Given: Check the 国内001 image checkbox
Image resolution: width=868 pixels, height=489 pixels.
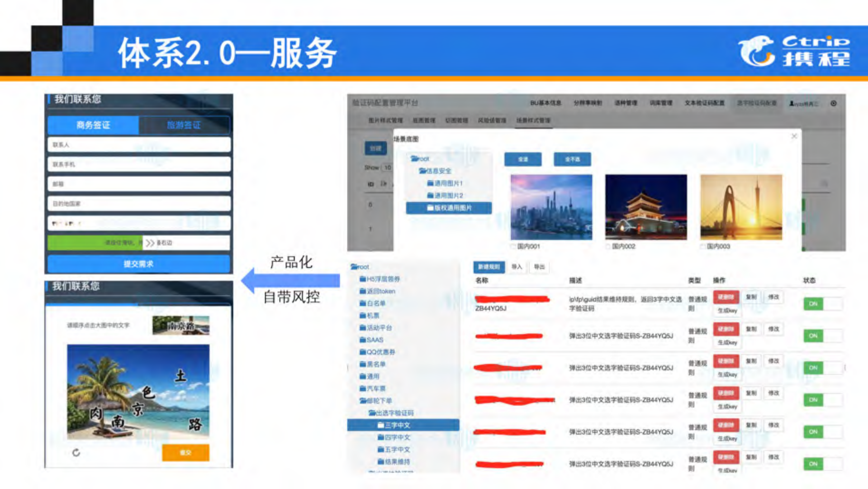Looking at the screenshot, I should [x=513, y=247].
